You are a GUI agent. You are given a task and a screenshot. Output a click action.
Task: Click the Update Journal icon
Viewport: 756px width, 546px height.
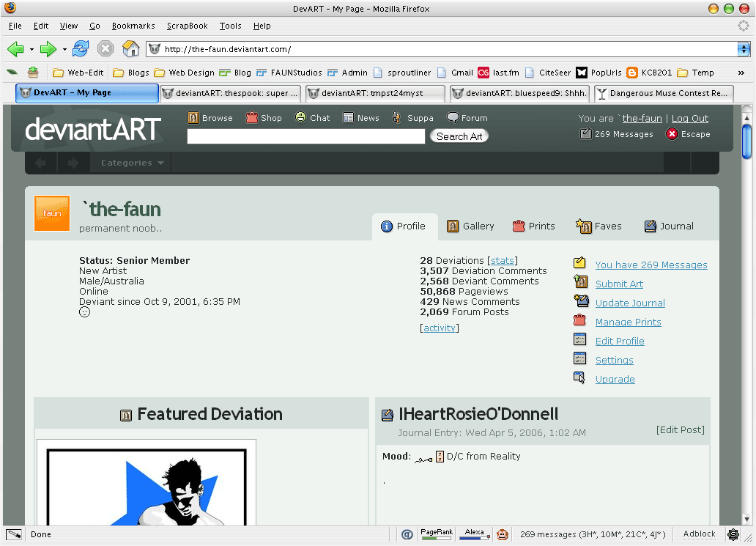[x=582, y=301]
